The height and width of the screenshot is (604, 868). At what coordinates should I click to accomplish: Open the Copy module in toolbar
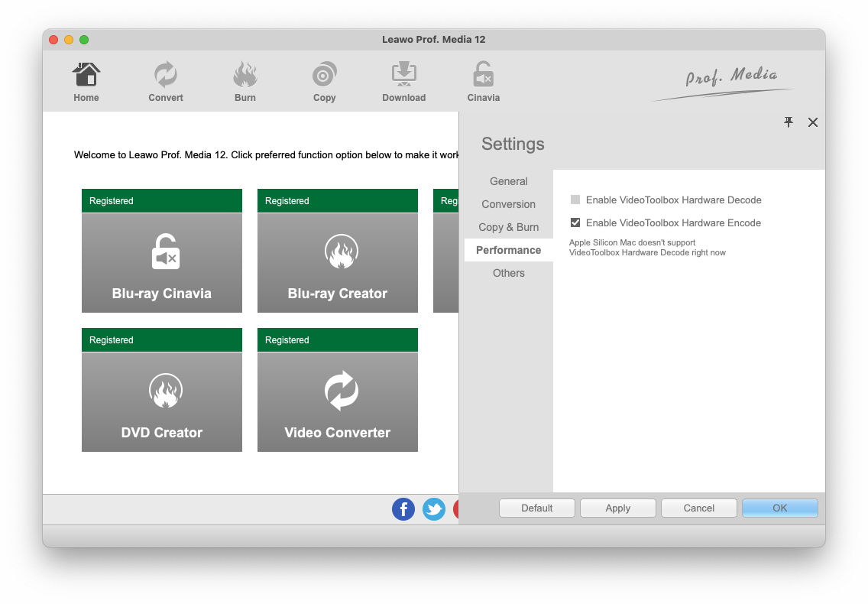pyautogui.click(x=325, y=82)
